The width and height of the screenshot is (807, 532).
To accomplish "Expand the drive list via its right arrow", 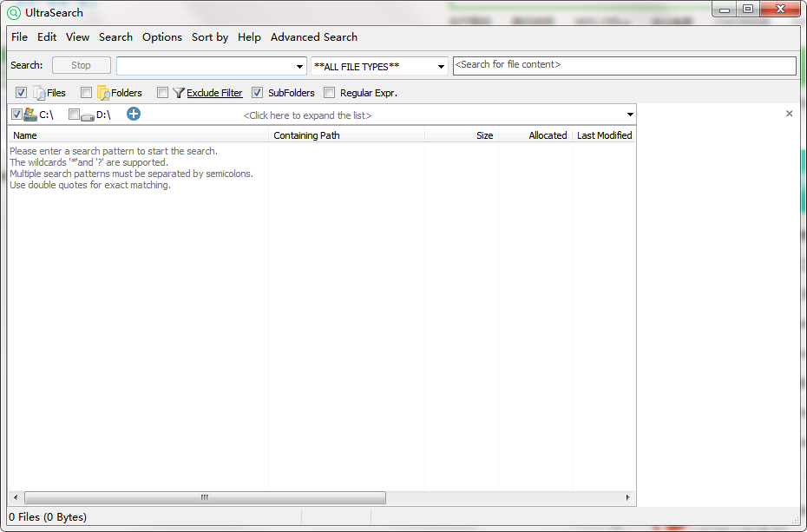I will 630,114.
